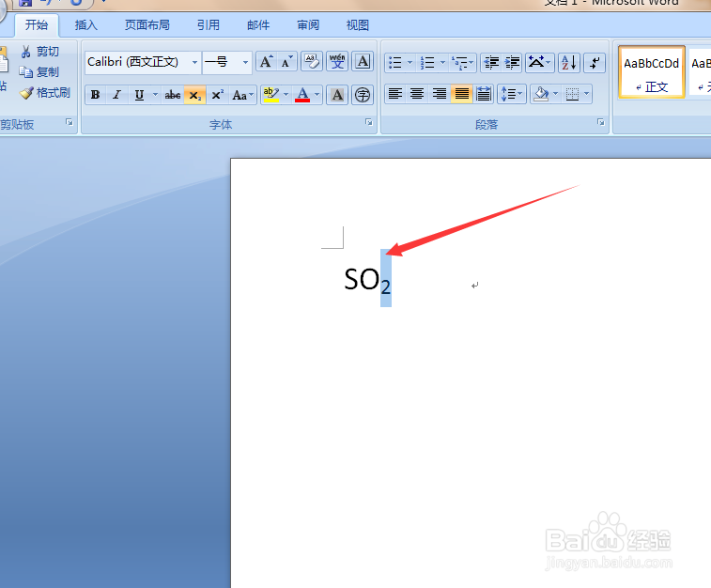Open Paragraph dialog launcher in 段落 group
This screenshot has height=588, width=711.
coord(601,122)
